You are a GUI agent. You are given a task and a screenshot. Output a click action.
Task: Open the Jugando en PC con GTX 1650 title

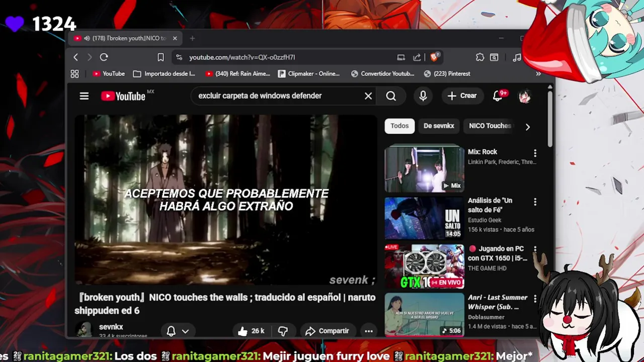click(x=498, y=253)
